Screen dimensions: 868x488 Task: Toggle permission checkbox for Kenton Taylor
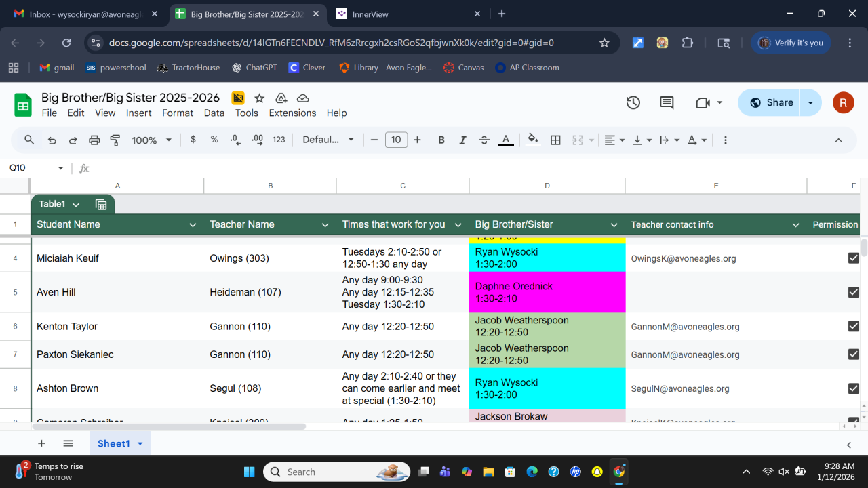853,326
